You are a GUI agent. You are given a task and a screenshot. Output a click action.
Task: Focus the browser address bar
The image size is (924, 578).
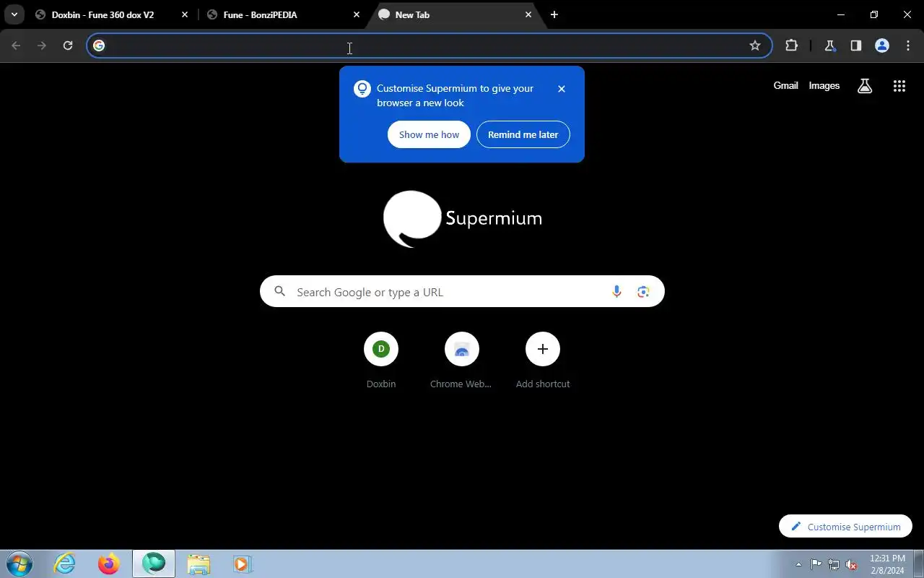430,46
